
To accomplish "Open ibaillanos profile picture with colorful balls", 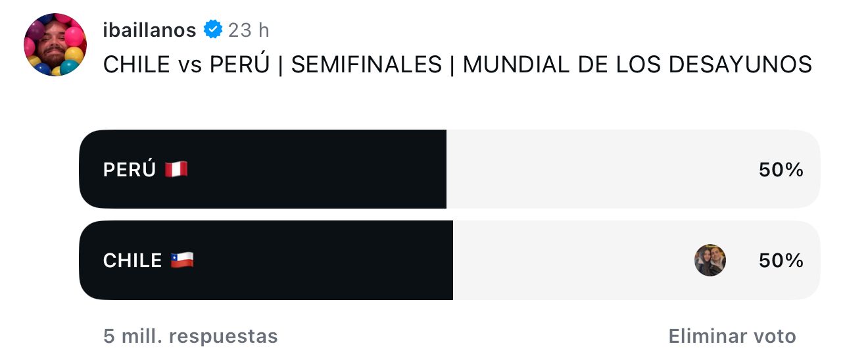I will pyautogui.click(x=55, y=44).
